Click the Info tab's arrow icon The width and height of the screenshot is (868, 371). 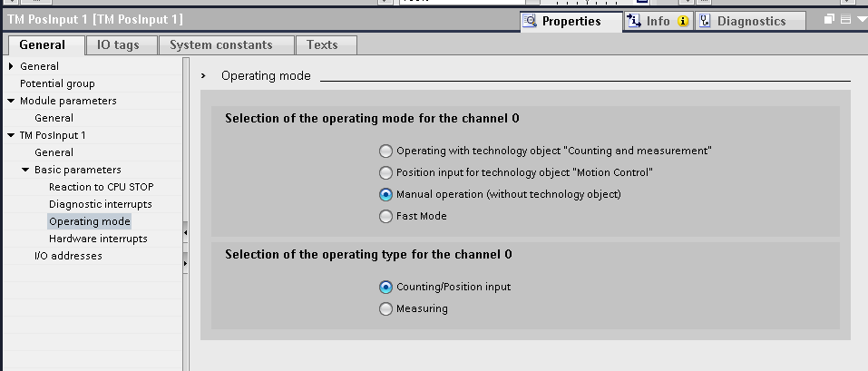point(634,22)
